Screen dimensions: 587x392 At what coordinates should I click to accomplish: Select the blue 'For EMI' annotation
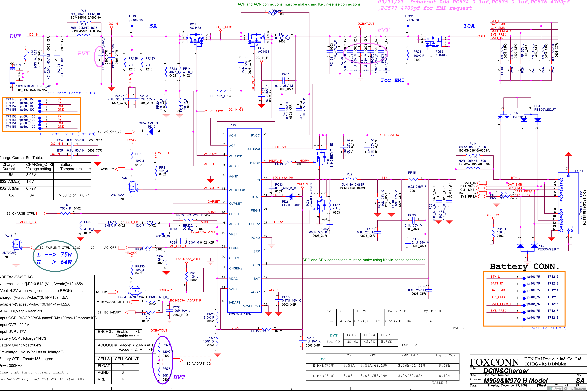(x=393, y=80)
